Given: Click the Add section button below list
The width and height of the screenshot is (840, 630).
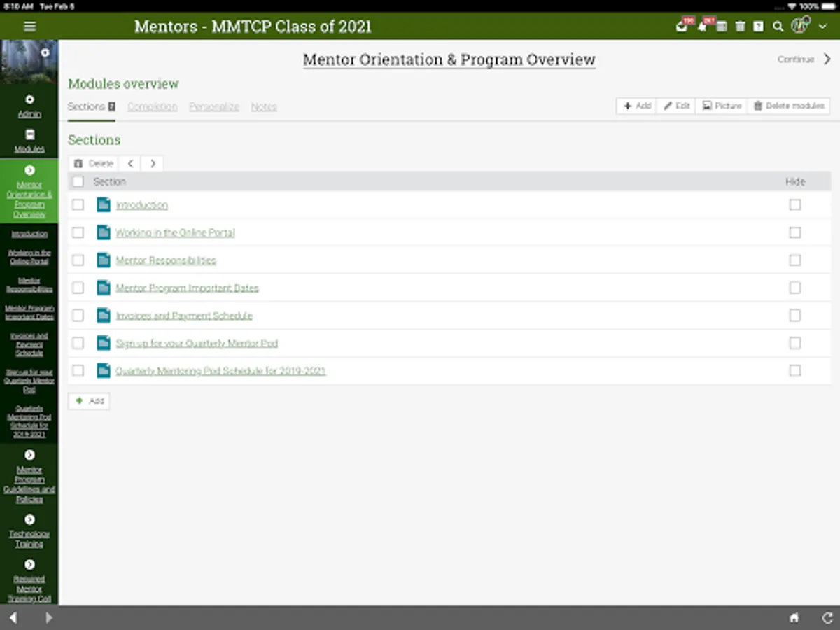Looking at the screenshot, I should point(89,401).
